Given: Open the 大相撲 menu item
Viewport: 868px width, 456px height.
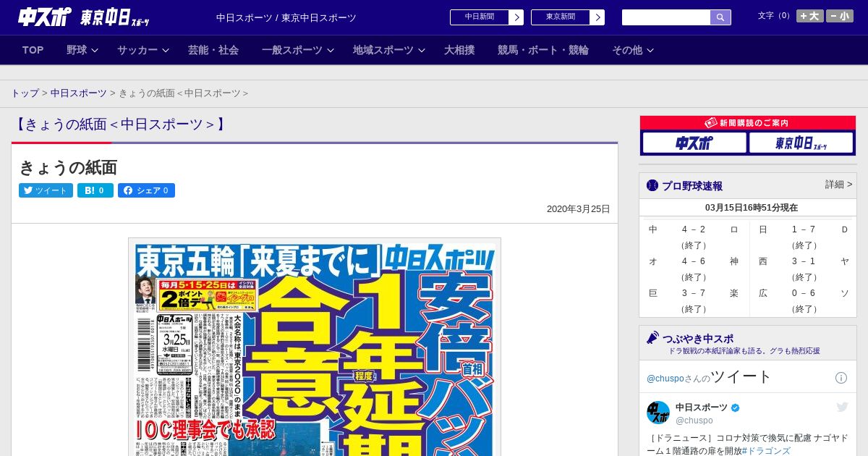Looking at the screenshot, I should [x=459, y=50].
